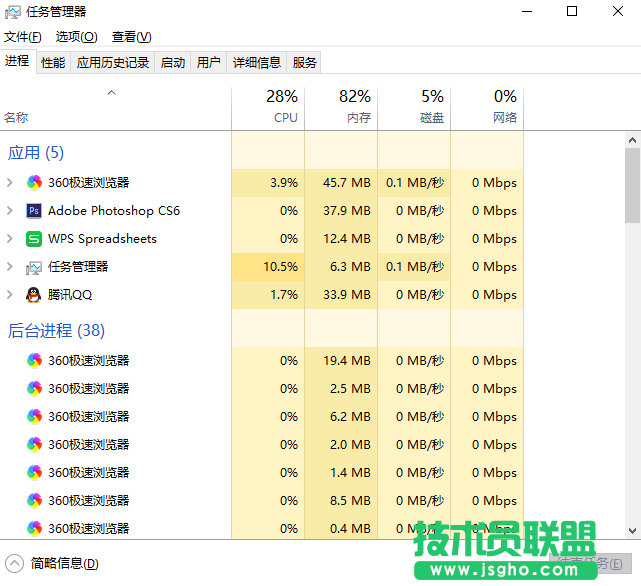Click the Task Manager title bar icon
641x586 pixels.
[13, 12]
